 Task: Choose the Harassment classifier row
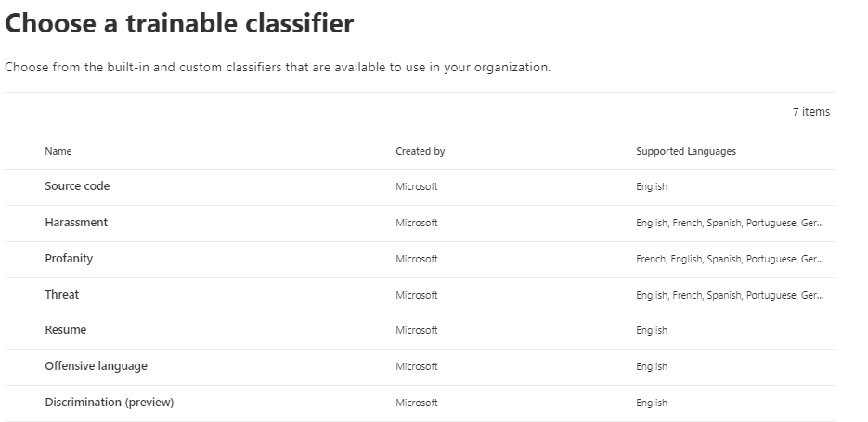[76, 223]
